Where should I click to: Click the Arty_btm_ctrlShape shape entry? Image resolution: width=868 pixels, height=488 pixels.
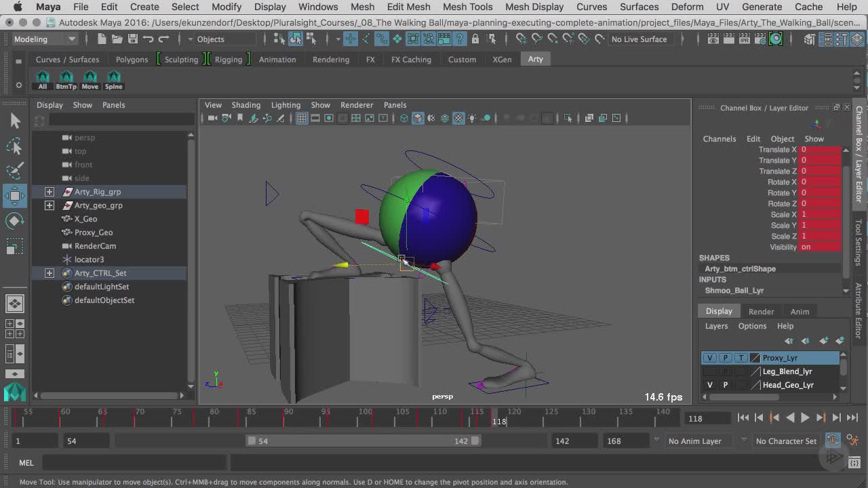tap(740, 269)
